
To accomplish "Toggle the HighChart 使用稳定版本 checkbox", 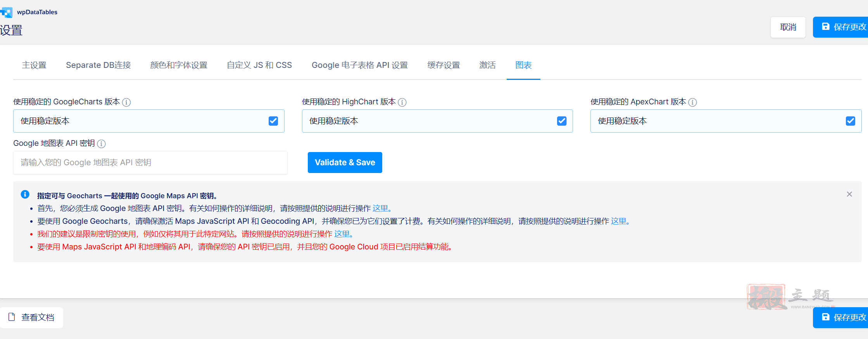I will [x=562, y=121].
